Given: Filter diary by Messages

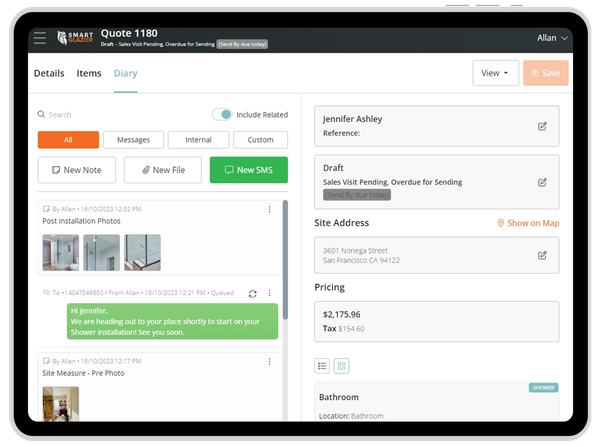Looking at the screenshot, I should click(133, 140).
